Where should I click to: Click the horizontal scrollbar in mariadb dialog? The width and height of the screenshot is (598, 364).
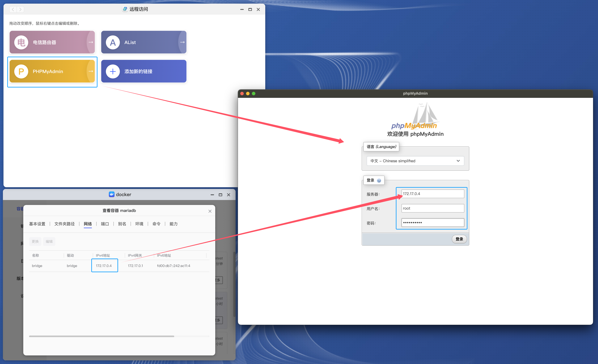[x=102, y=336]
